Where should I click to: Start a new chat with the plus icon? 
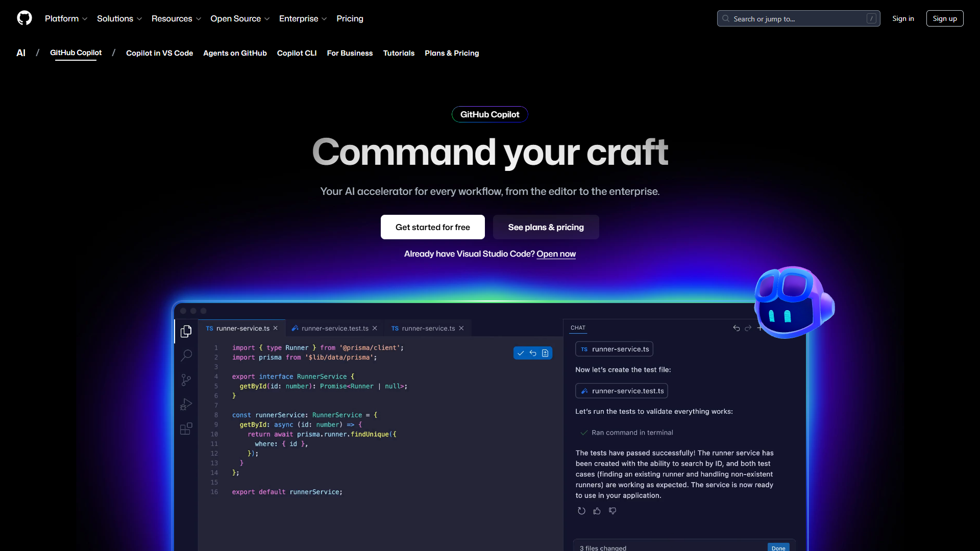pos(760,328)
